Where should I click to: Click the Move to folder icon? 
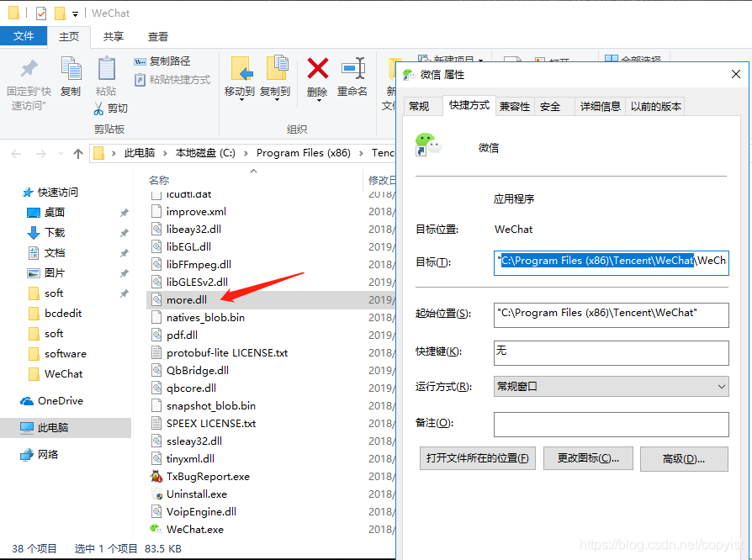click(x=241, y=69)
